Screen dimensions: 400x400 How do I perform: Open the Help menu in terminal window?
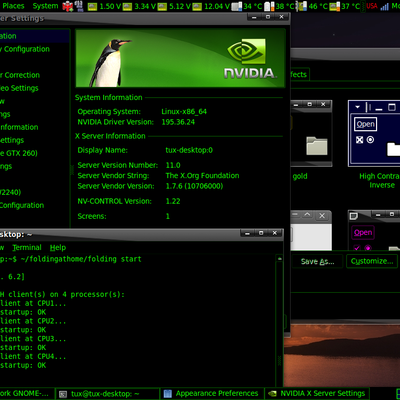coord(58,248)
